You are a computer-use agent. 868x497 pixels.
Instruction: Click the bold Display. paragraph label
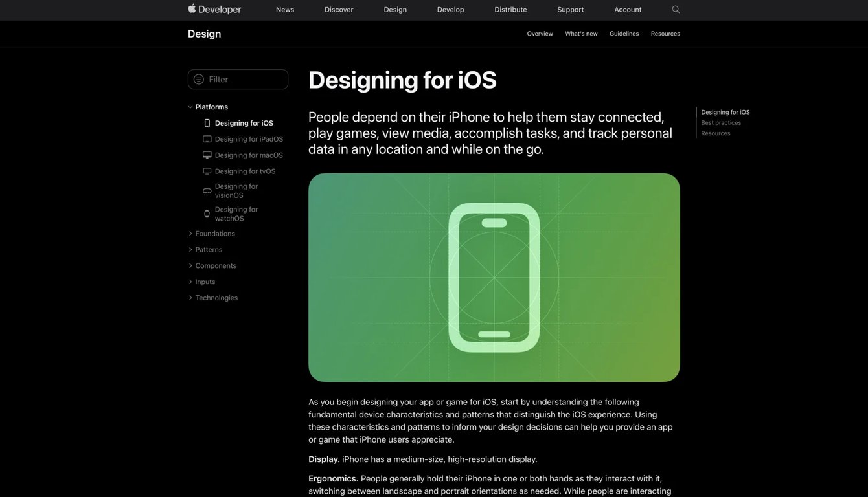pos(324,459)
